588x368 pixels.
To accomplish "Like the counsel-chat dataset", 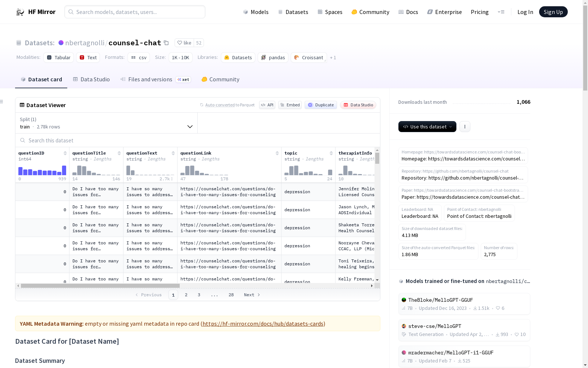I will click(x=184, y=43).
